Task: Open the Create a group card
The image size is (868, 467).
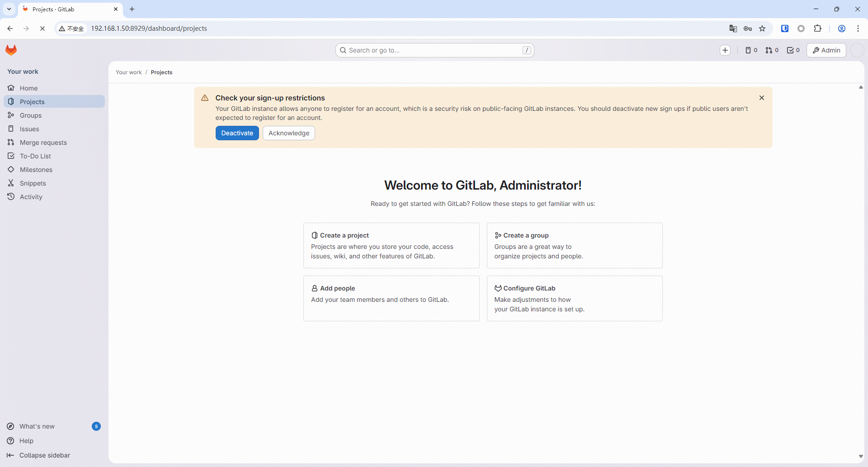Action: pyautogui.click(x=575, y=245)
